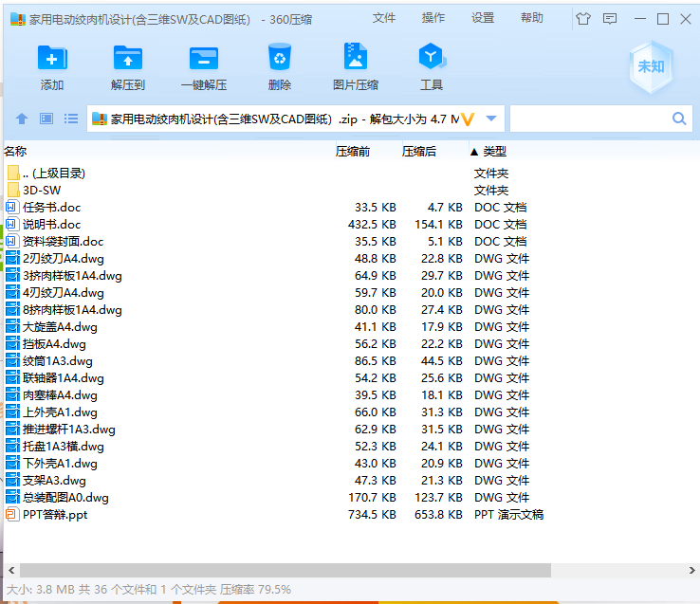Click the 任务书.doc file icon
The height and width of the screenshot is (604, 700).
coord(12,207)
